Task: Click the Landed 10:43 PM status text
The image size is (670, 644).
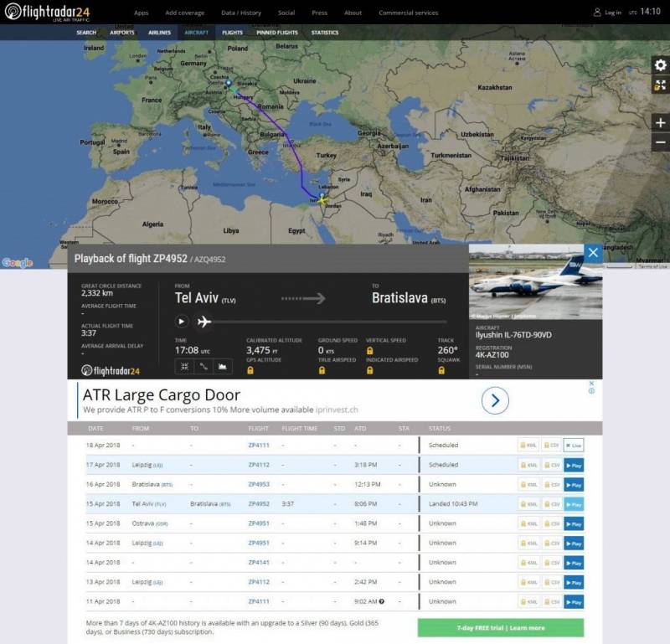Action: tap(453, 504)
